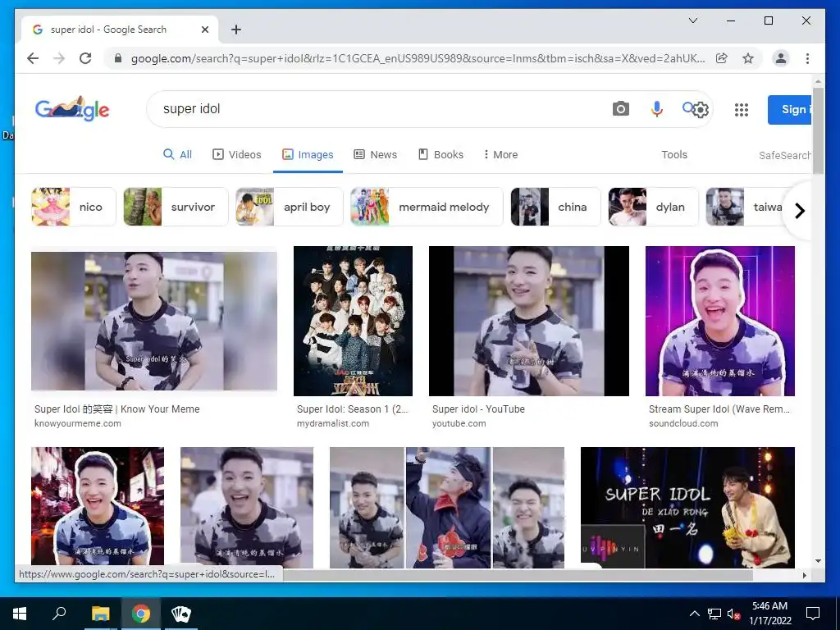
Task: Go back using the browser back arrow
Action: (x=33, y=58)
